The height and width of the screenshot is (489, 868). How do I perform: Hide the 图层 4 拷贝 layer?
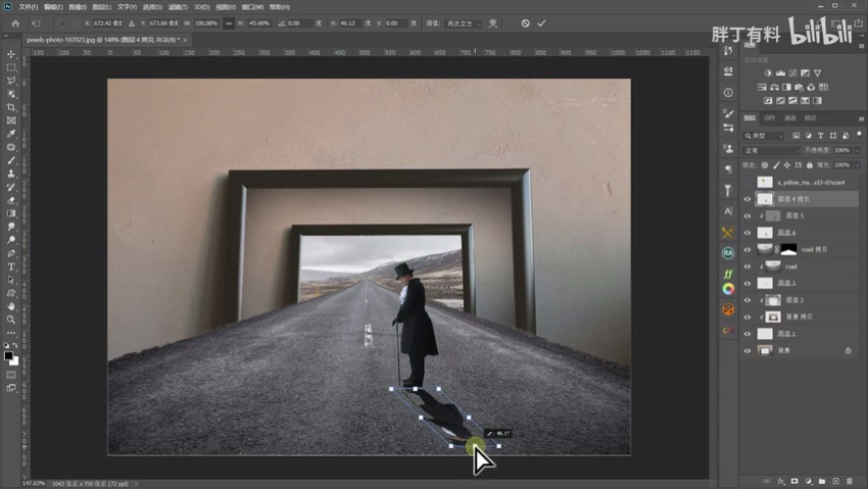tap(747, 199)
